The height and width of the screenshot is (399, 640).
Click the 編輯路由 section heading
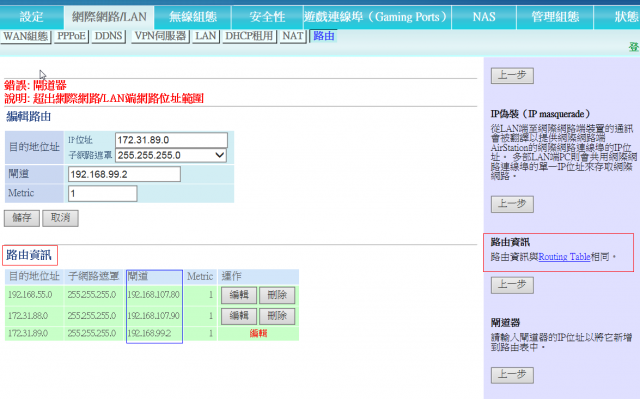tap(29, 117)
